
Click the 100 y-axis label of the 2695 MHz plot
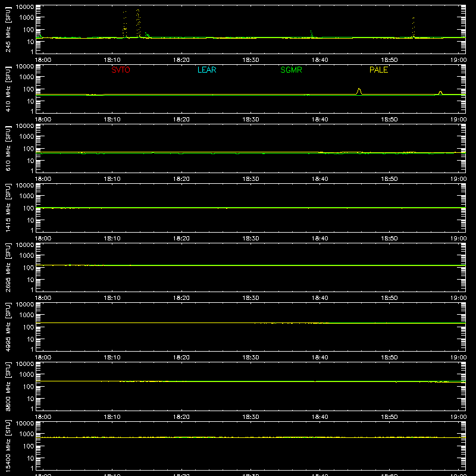[x=29, y=268]
